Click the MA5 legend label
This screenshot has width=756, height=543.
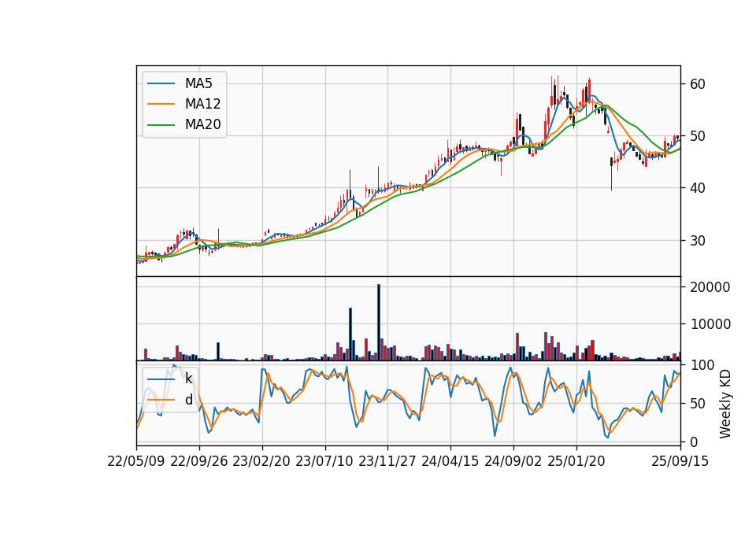pyautogui.click(x=198, y=83)
